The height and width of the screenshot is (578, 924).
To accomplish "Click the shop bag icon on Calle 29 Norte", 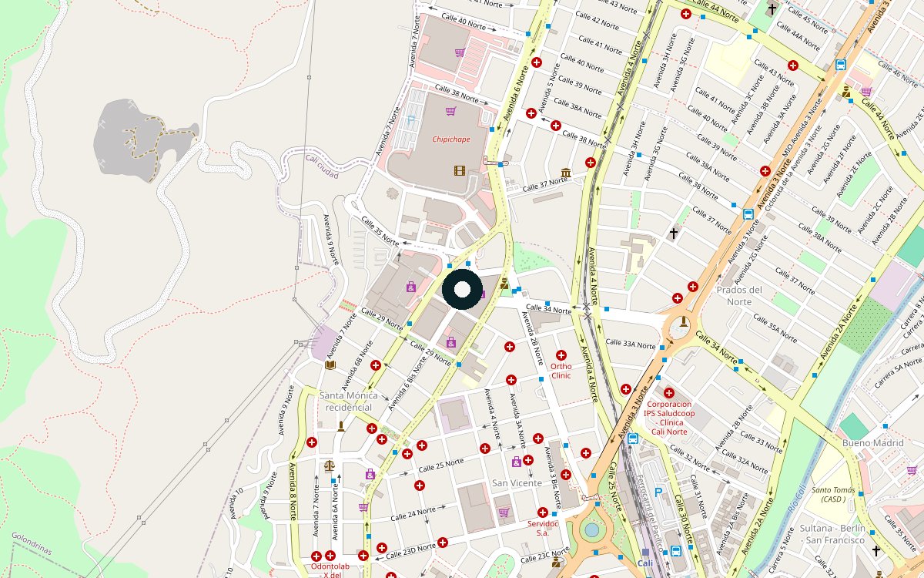I will click(450, 342).
